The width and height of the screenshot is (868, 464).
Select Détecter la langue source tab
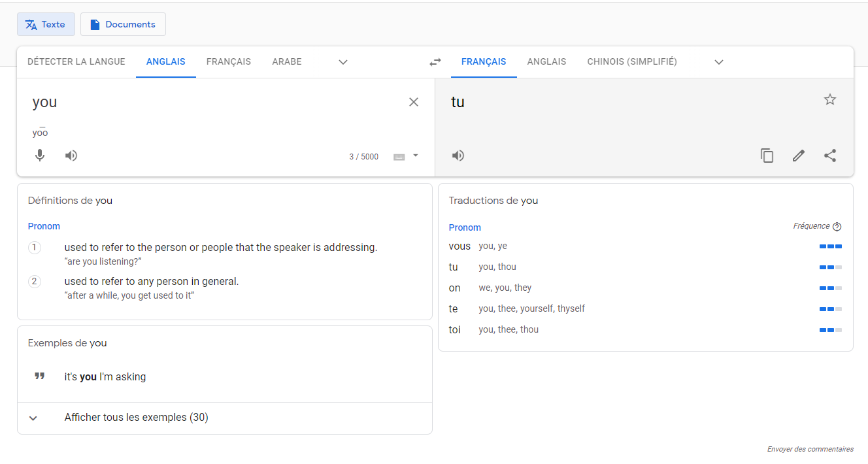tap(76, 62)
